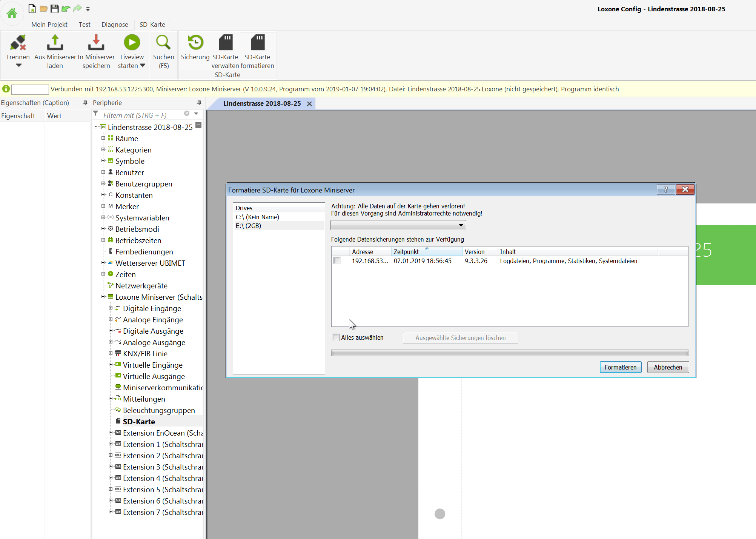
Task: Open the empty dropdown in format dialog
Action: coord(398,225)
